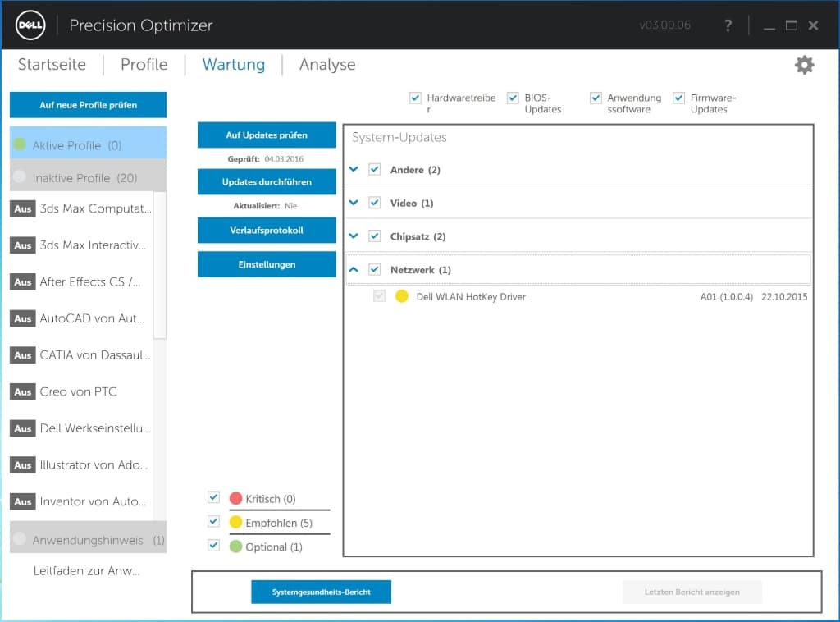Screen dimensions: 840x622
Task: Expand the Chipsatz (2) update group
Action: pyautogui.click(x=354, y=236)
